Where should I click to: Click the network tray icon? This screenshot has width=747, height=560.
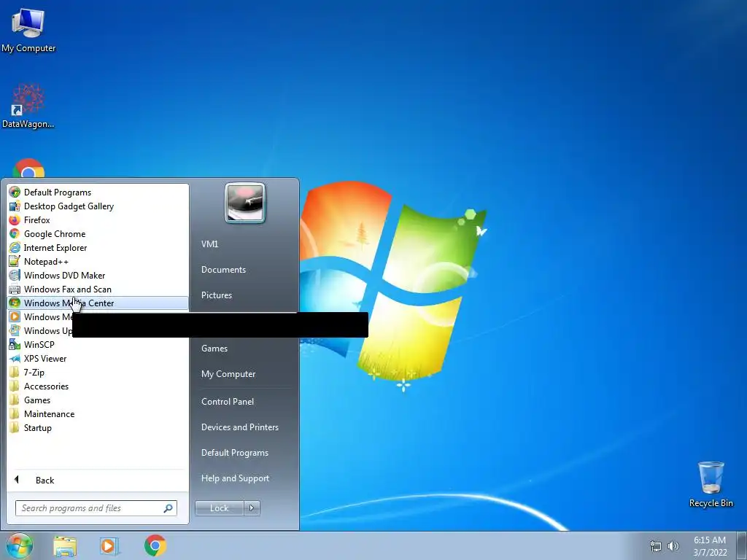click(x=656, y=546)
